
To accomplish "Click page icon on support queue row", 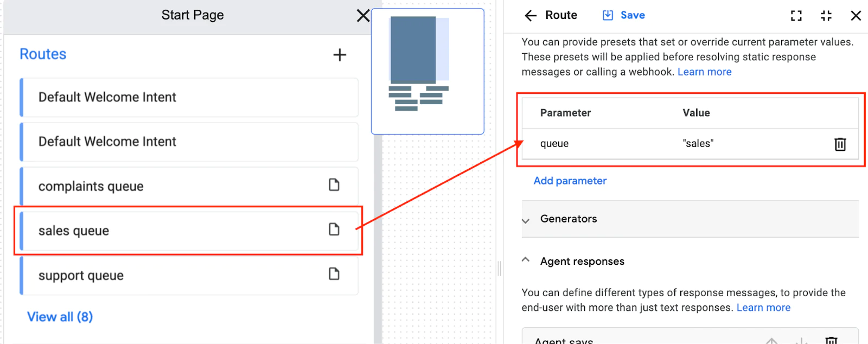I will (x=334, y=274).
